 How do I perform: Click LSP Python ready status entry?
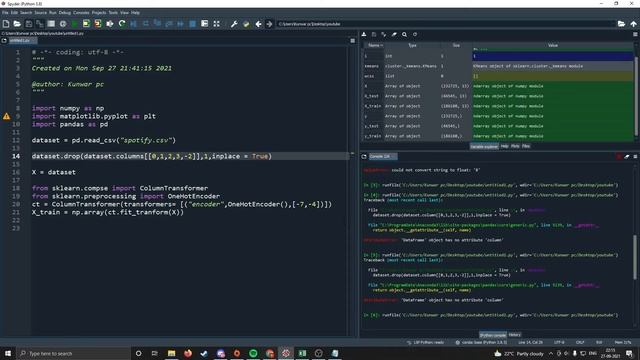coord(425,342)
